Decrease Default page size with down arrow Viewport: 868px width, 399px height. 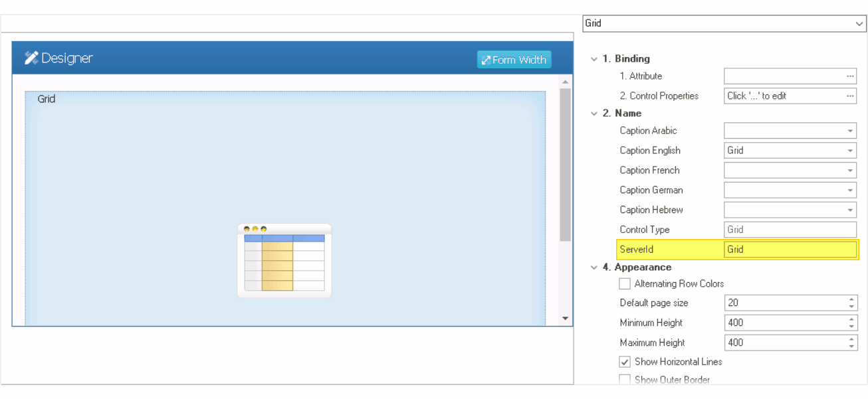(x=851, y=307)
